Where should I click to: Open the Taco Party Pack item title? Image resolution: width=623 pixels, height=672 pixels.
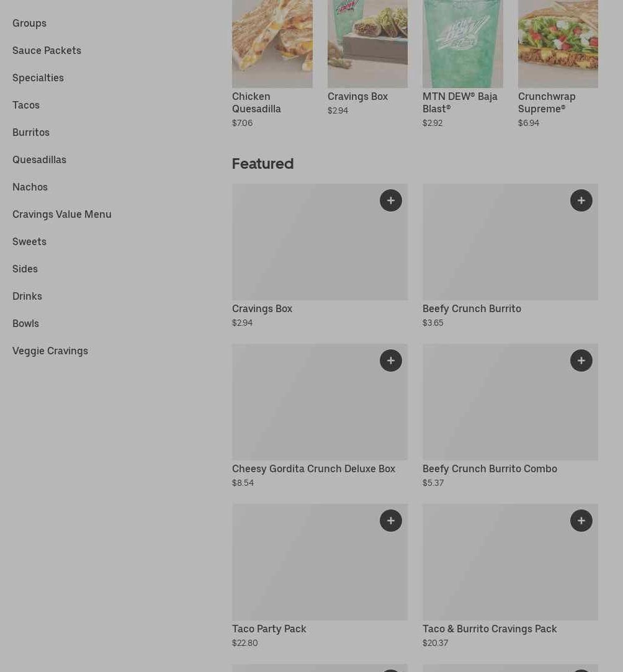tap(269, 629)
